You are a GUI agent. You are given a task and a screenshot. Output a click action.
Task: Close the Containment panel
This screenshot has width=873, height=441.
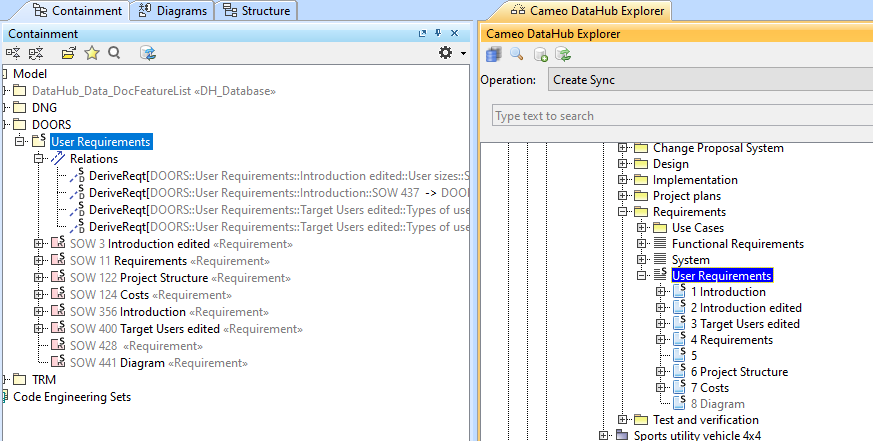(x=454, y=34)
